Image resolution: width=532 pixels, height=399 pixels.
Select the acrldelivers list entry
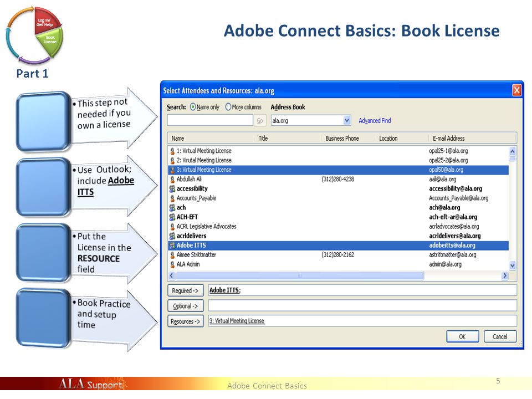191,236
